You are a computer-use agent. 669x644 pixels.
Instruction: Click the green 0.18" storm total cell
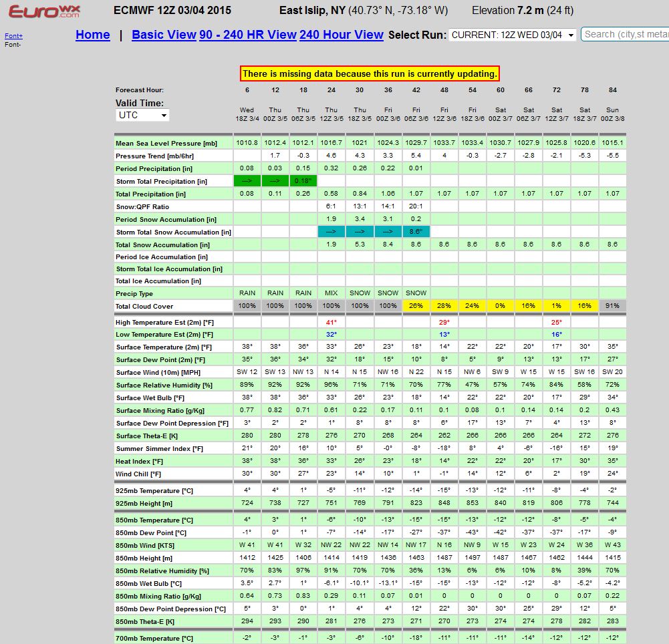[303, 181]
